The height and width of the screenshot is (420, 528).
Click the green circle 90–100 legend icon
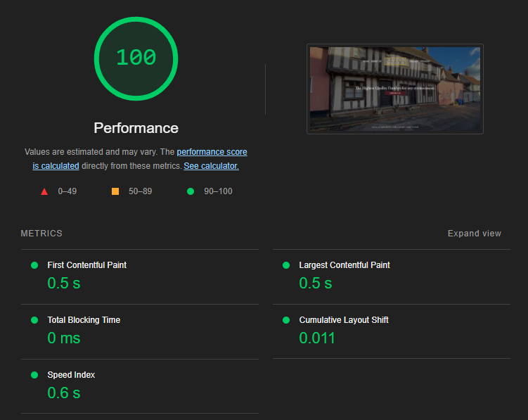point(191,191)
